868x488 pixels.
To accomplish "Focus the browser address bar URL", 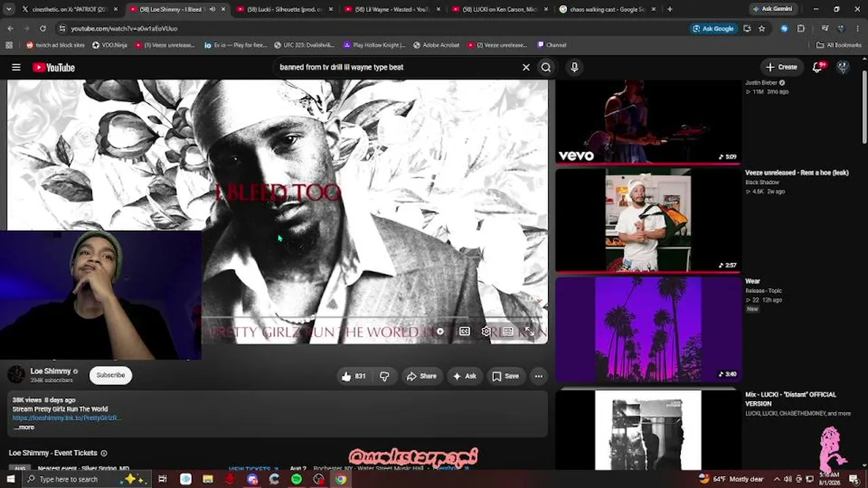I will tap(124, 28).
